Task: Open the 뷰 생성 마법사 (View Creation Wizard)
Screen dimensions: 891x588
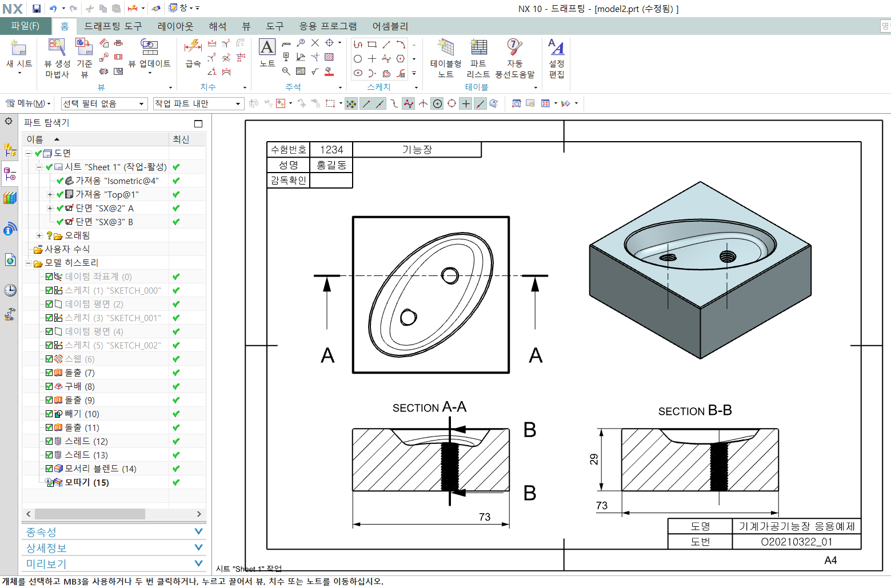Action: pyautogui.click(x=57, y=47)
